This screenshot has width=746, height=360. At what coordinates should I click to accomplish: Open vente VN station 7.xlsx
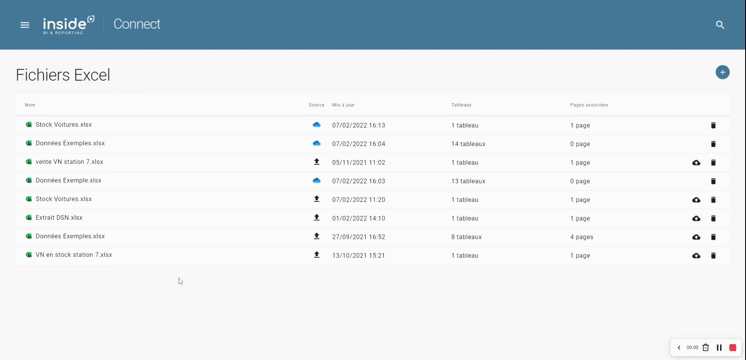(x=69, y=162)
